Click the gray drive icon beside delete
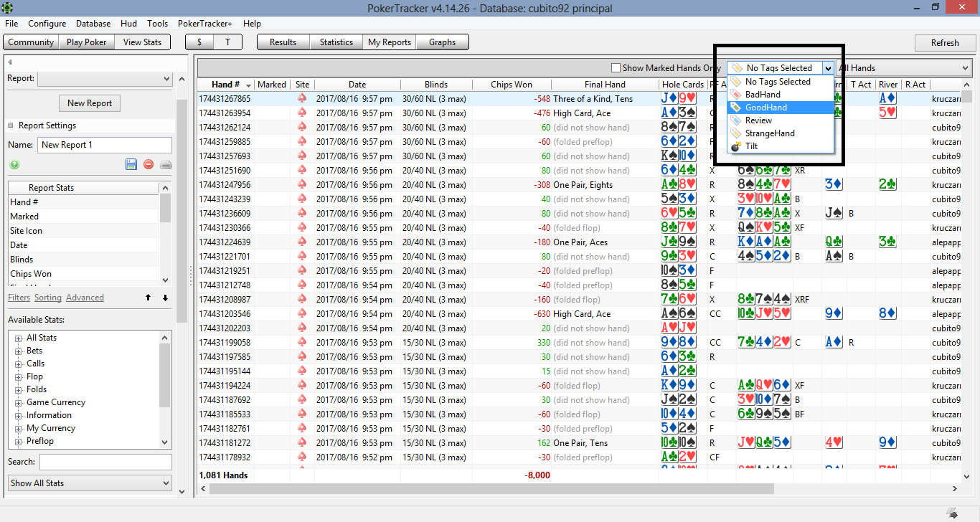980x522 pixels. [x=165, y=164]
